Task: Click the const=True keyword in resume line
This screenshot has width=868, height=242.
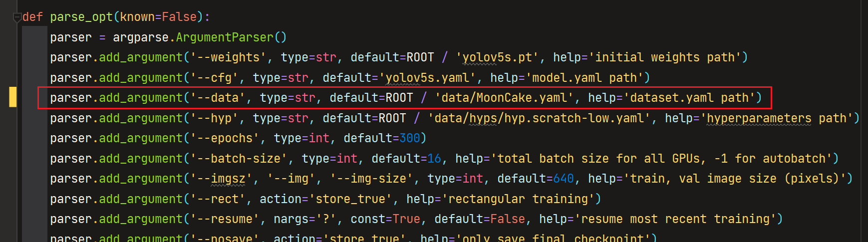Action: (385, 219)
